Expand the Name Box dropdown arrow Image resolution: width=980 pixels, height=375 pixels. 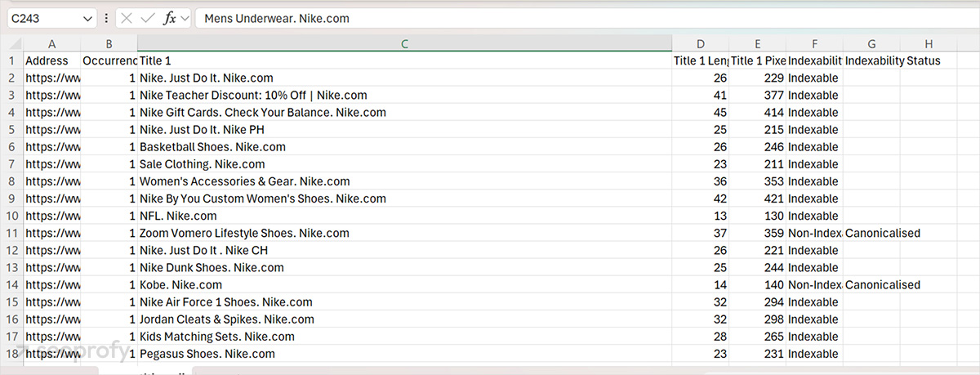(88, 18)
